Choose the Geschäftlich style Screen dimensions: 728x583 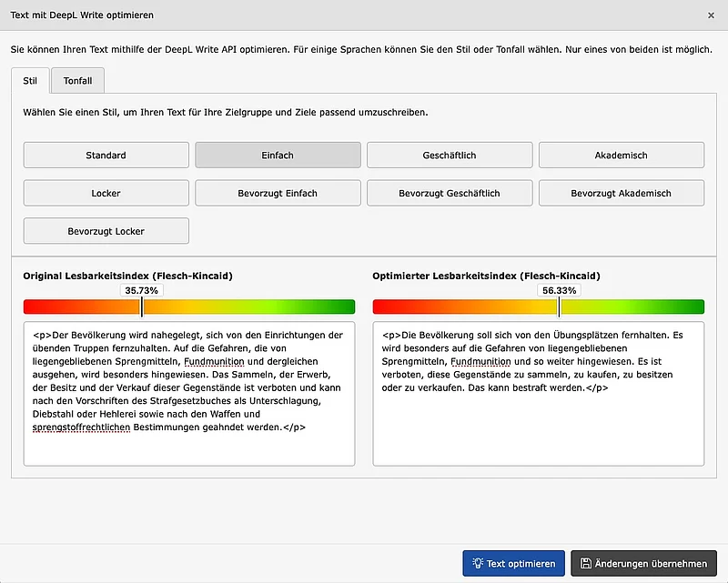pos(450,155)
